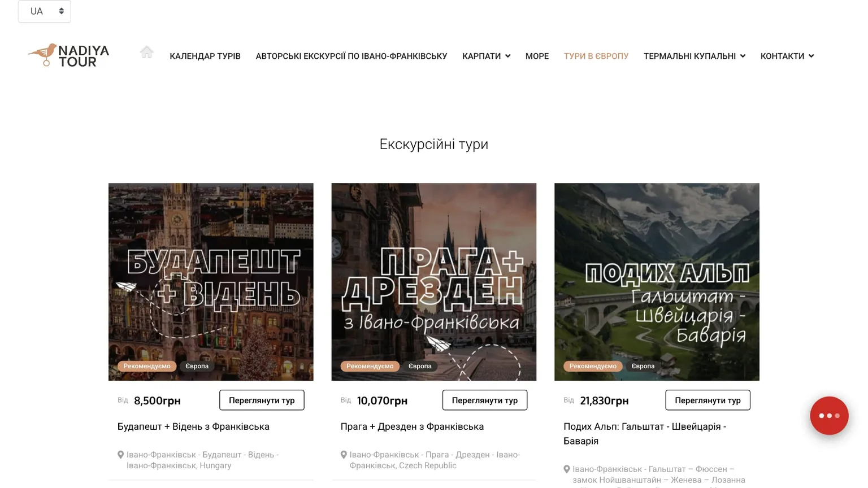Click the Nadiya Tour bird logo
Image resolution: width=868 pixels, height=488 pixels.
(x=68, y=55)
